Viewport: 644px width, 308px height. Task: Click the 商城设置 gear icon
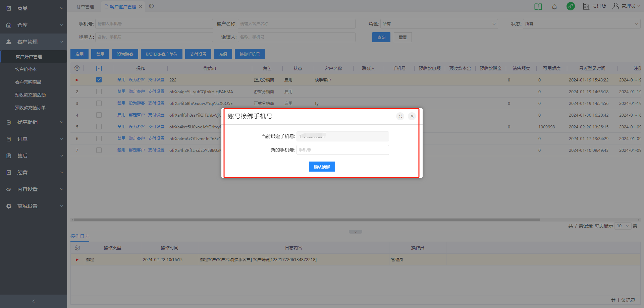9,206
